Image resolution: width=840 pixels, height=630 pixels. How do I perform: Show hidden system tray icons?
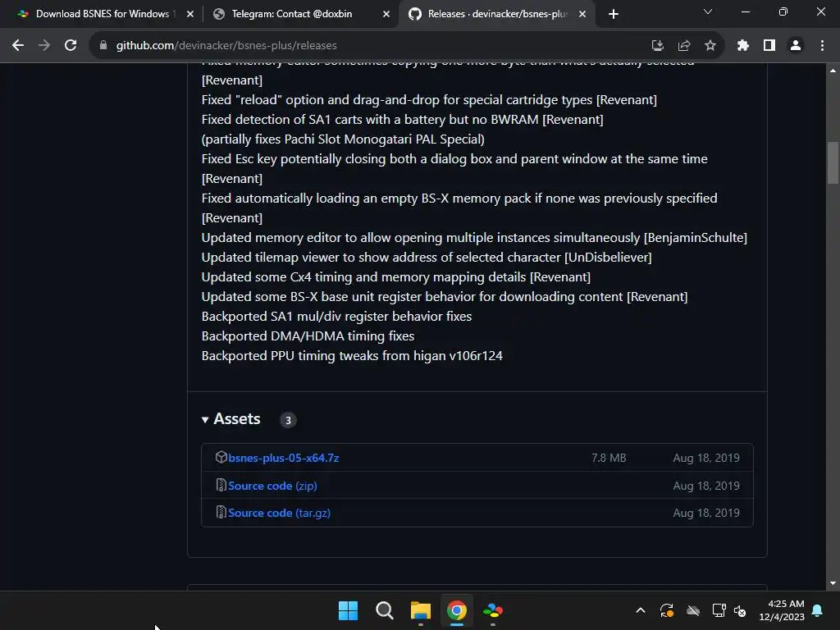(640, 610)
